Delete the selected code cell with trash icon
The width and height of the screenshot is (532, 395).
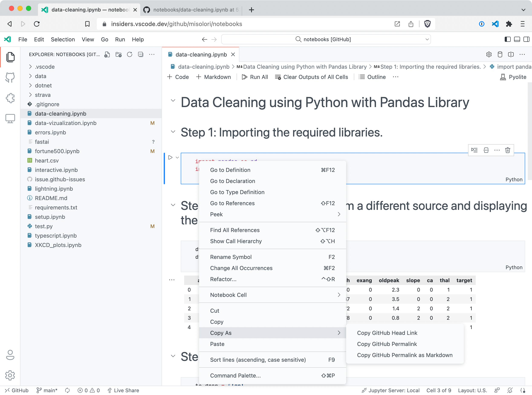pyautogui.click(x=508, y=150)
